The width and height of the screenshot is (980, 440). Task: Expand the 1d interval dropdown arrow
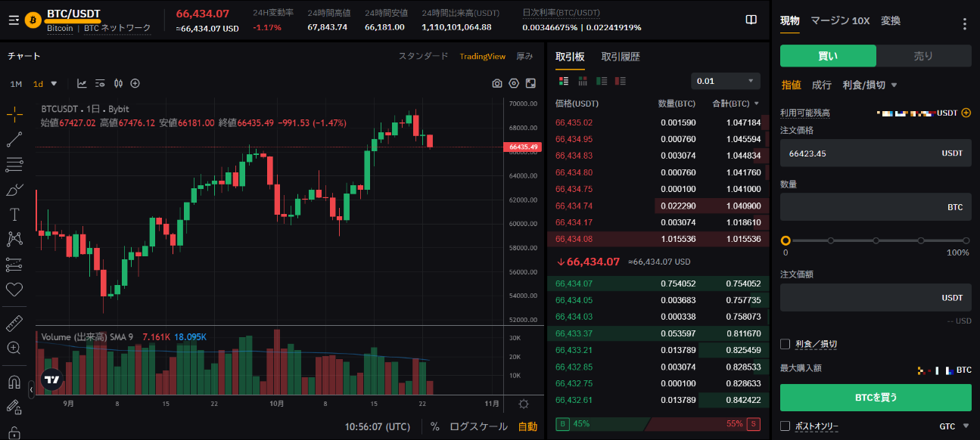pyautogui.click(x=54, y=83)
